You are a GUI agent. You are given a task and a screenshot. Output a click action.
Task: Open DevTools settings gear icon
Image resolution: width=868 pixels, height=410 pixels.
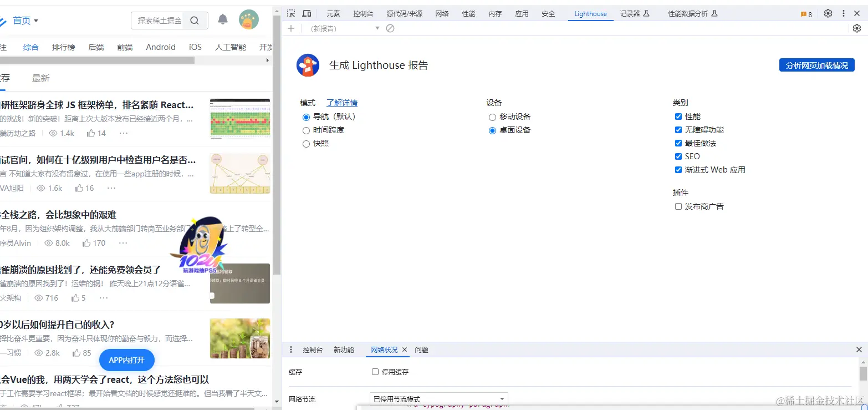[x=828, y=14]
